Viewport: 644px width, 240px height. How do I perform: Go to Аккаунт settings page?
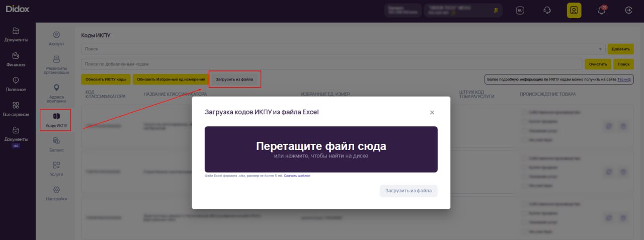click(x=56, y=39)
